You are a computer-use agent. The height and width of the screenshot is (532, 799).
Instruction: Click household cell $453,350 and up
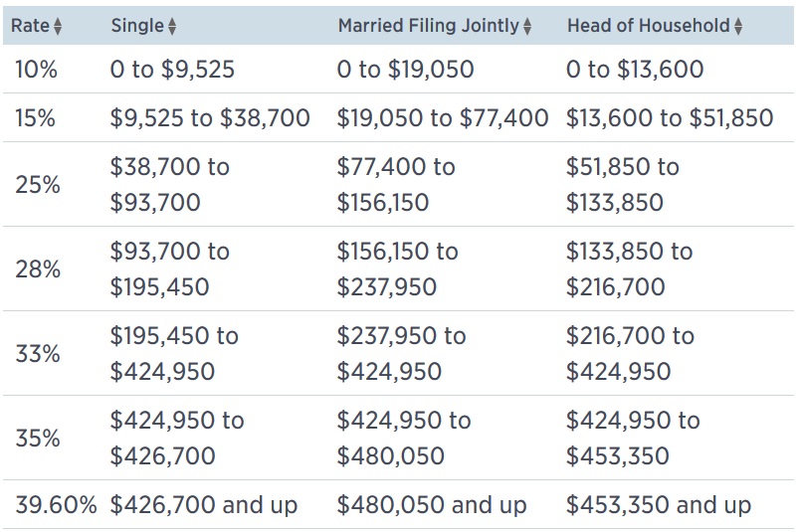pos(659,505)
